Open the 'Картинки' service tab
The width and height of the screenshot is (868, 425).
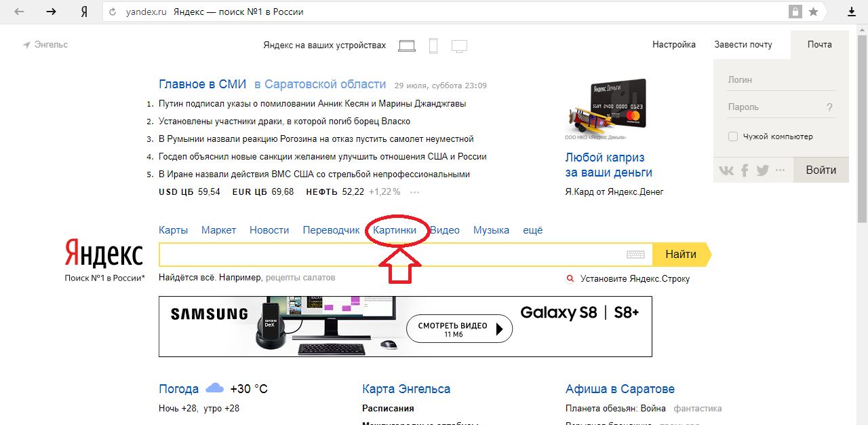(395, 230)
